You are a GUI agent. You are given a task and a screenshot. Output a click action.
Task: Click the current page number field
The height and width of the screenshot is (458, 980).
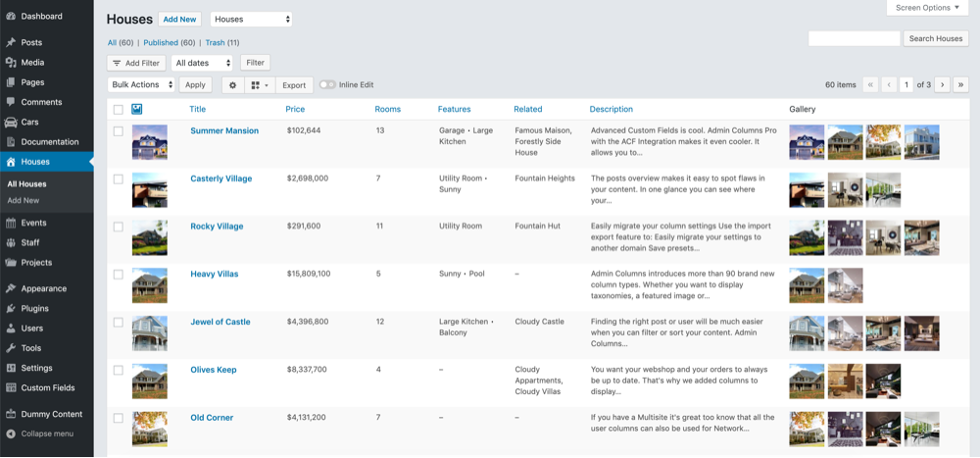[906, 85]
